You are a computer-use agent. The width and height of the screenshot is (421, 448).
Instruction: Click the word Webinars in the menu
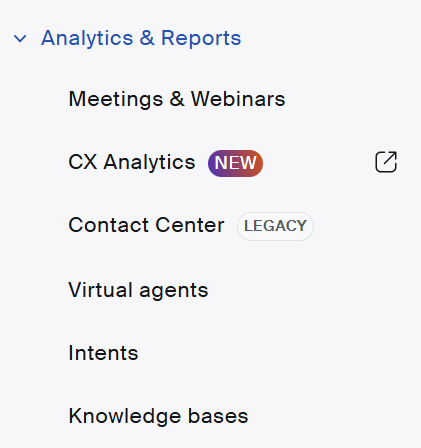pyautogui.click(x=238, y=99)
